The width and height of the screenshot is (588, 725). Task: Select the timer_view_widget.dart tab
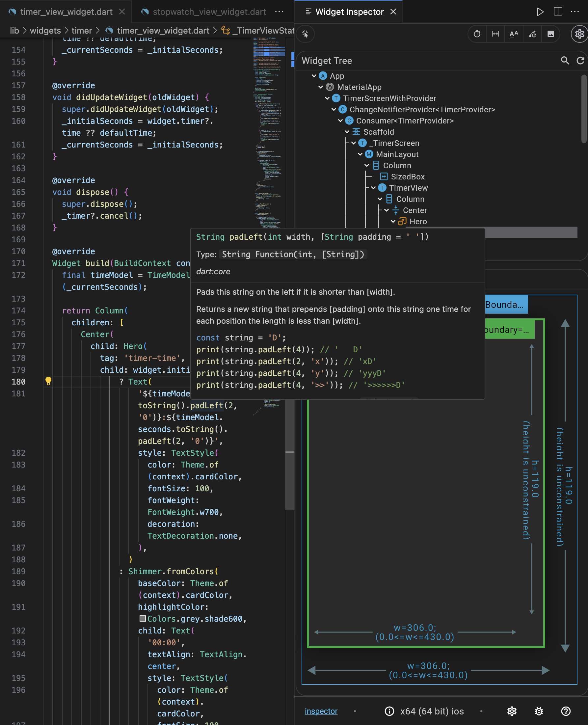(65, 12)
